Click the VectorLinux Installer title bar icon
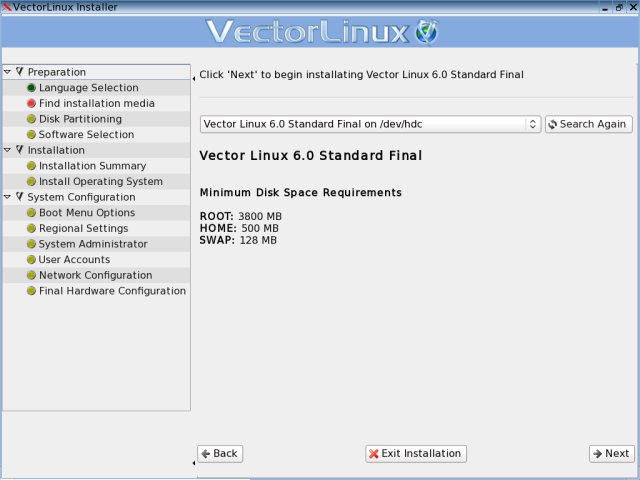The height and width of the screenshot is (480, 640). [6, 7]
